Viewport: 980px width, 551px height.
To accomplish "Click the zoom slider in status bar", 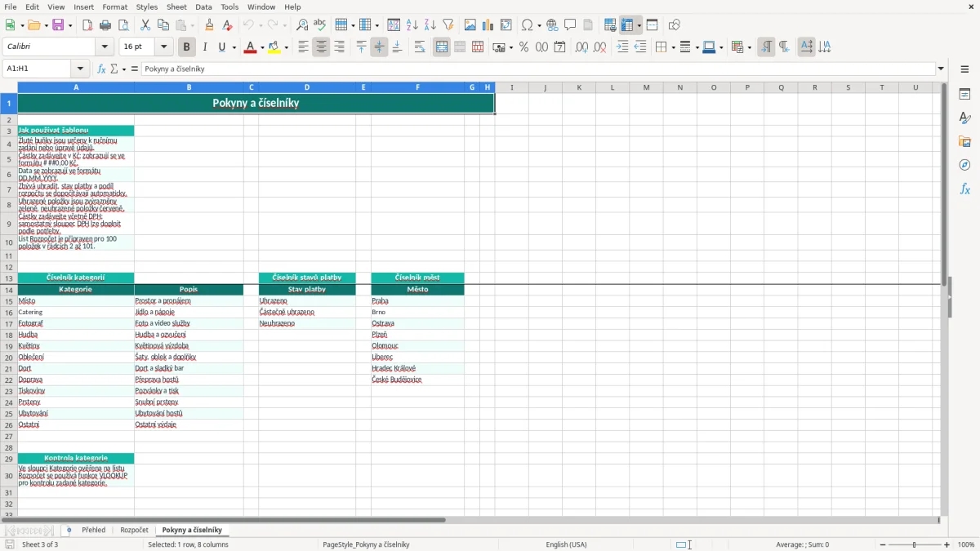I will click(x=915, y=544).
